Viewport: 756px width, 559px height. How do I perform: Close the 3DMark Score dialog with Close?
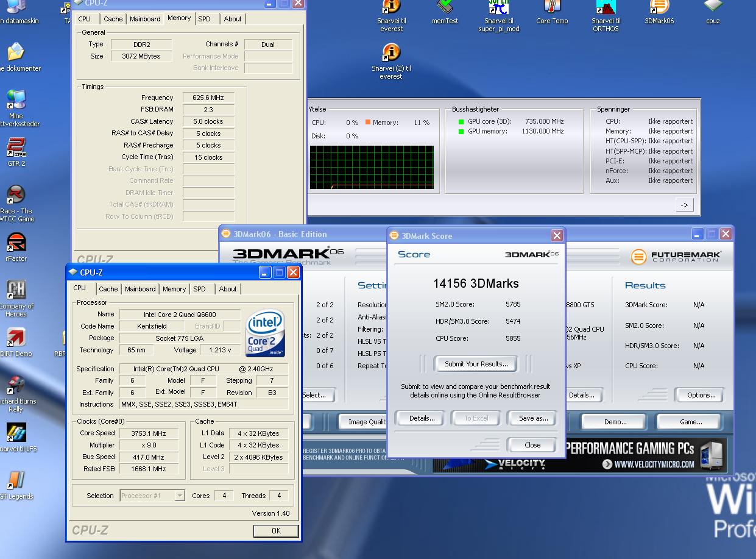point(532,445)
